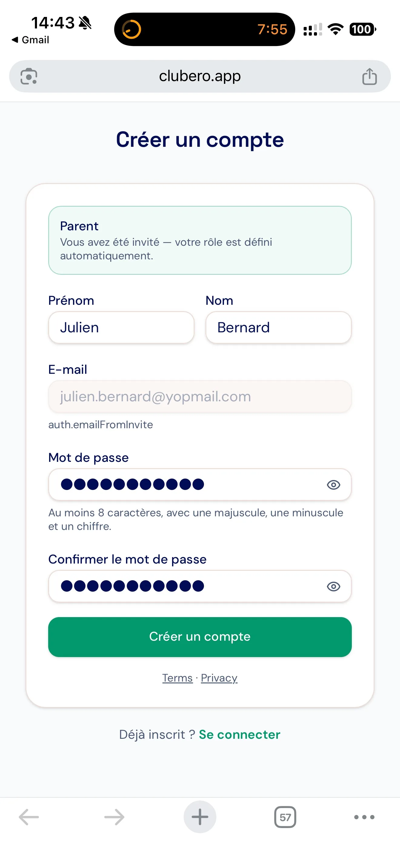Open the Lens camera search icon
The height and width of the screenshot is (868, 400).
(29, 76)
